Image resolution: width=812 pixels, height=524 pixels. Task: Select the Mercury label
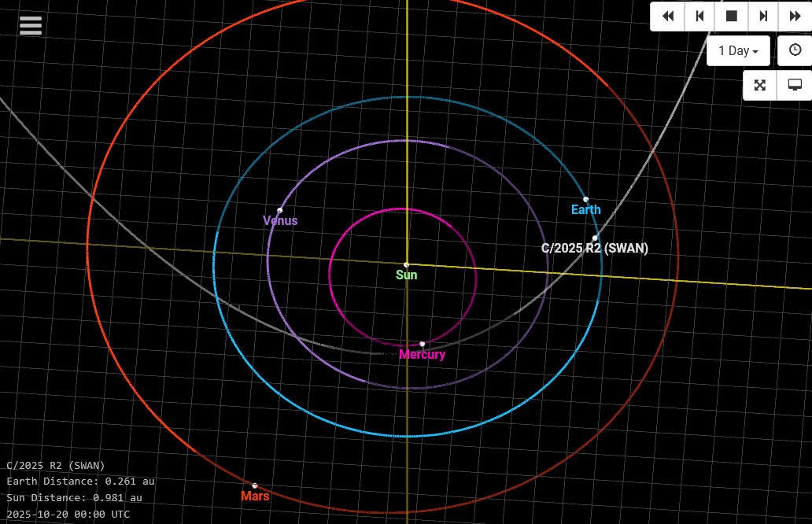click(422, 355)
